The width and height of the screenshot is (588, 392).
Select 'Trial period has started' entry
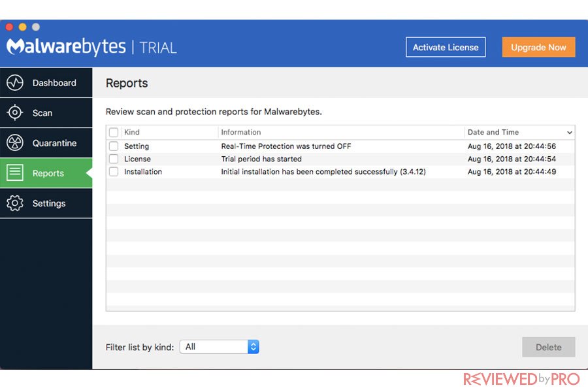[261, 159]
